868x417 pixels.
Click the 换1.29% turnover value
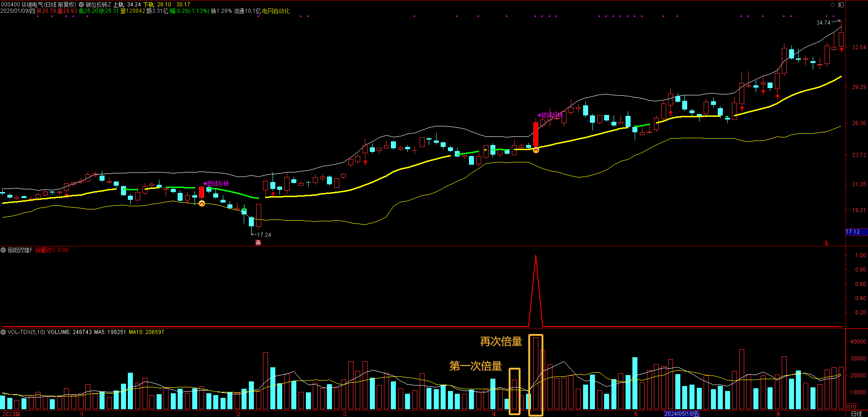221,11
